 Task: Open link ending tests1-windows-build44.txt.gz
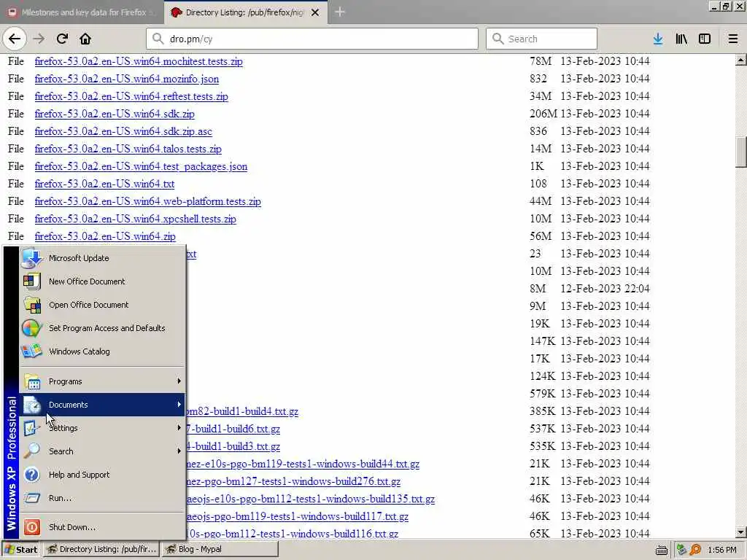pos(303,464)
